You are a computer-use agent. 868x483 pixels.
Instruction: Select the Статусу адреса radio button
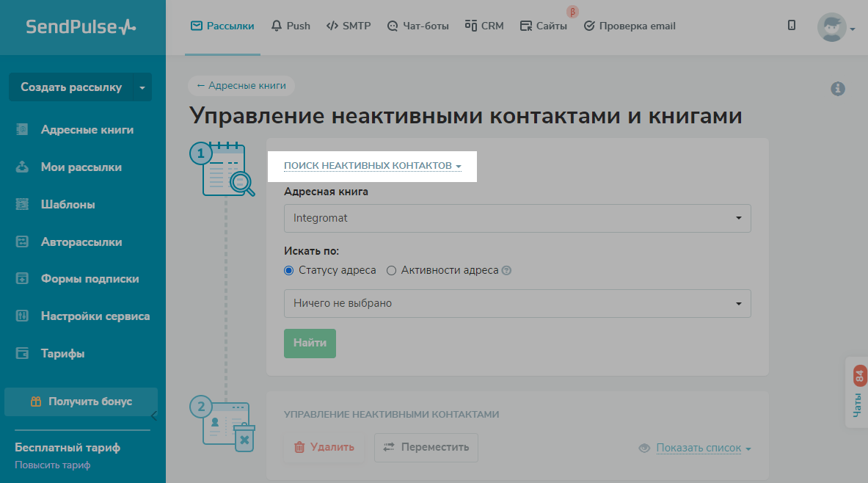click(288, 270)
